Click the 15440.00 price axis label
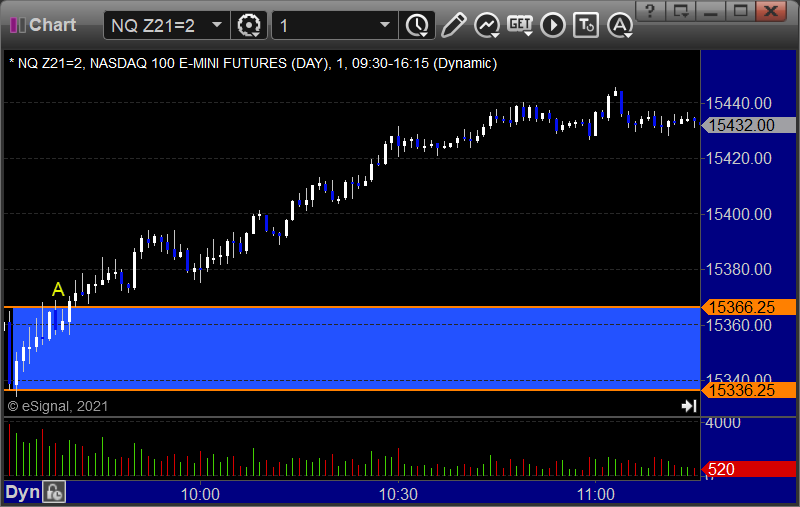This screenshot has height=507, width=800. [x=738, y=104]
